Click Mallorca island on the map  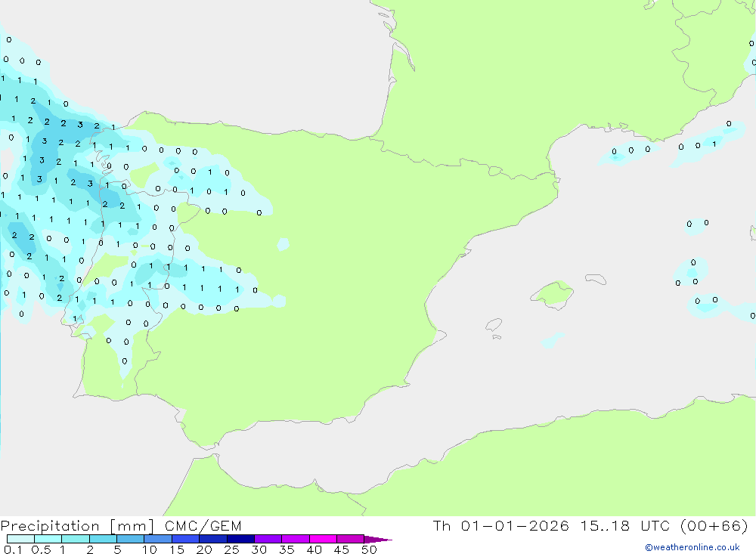[553, 294]
